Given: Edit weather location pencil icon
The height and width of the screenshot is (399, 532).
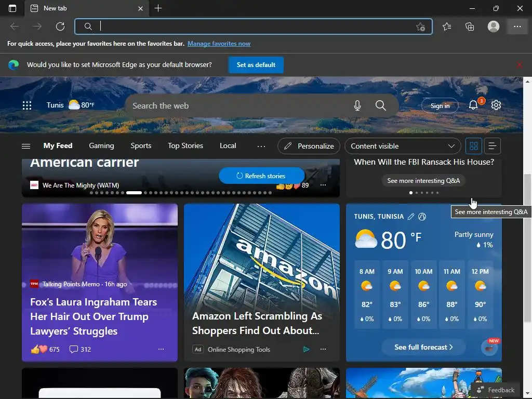Looking at the screenshot, I should 411,217.
